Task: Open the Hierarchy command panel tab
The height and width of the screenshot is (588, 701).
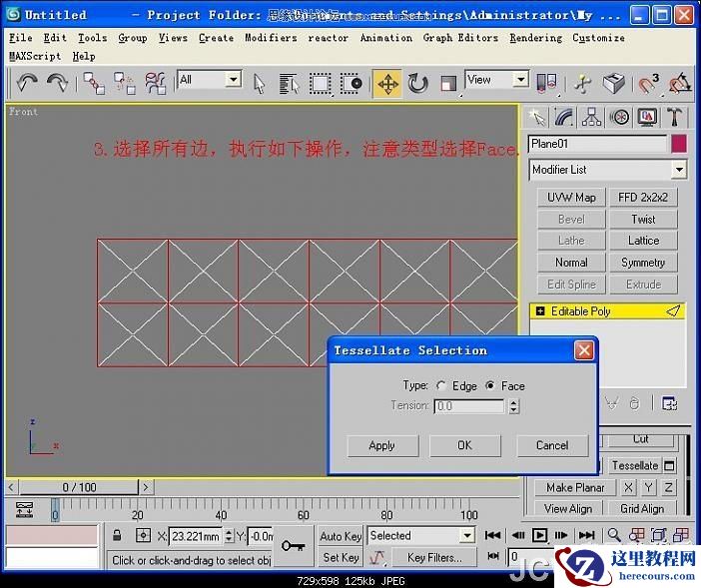Action: [591, 117]
